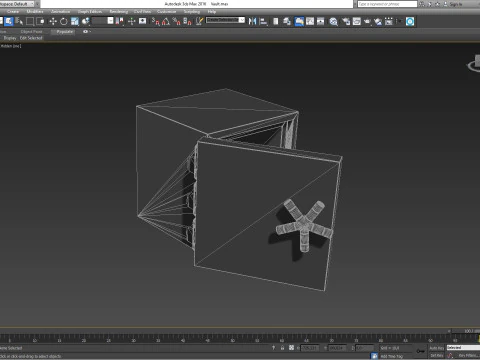
Task: Activate the Select and Scale tool
Action: 75,21
